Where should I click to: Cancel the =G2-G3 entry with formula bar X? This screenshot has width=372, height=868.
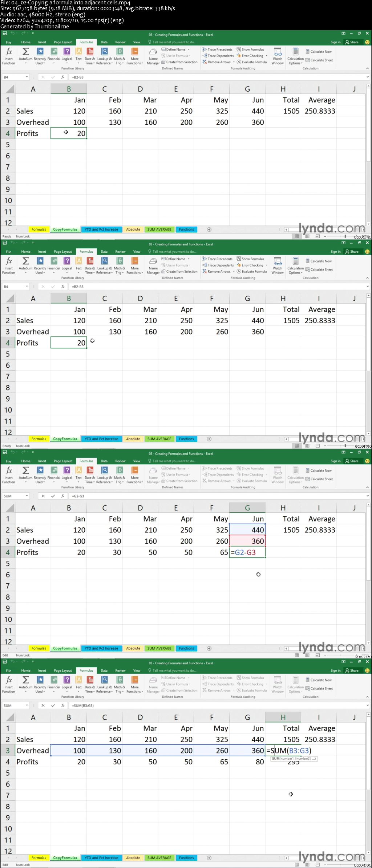point(43,496)
